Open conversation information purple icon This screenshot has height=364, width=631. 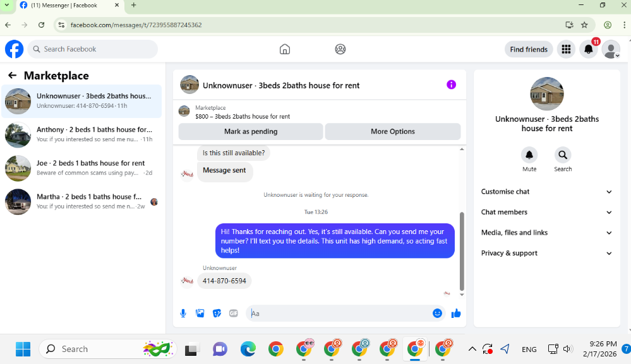[x=451, y=85]
